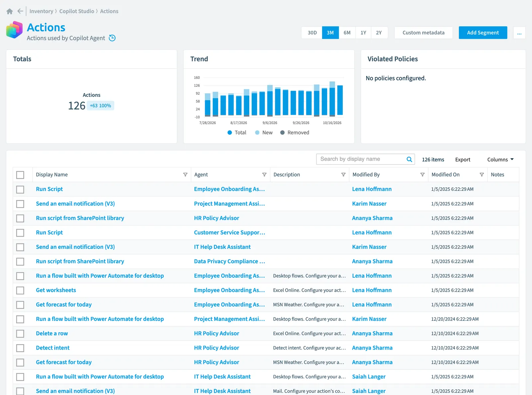
Task: Open the Saiah Langer link on Send an email notification (V3) row
Action: click(369, 391)
